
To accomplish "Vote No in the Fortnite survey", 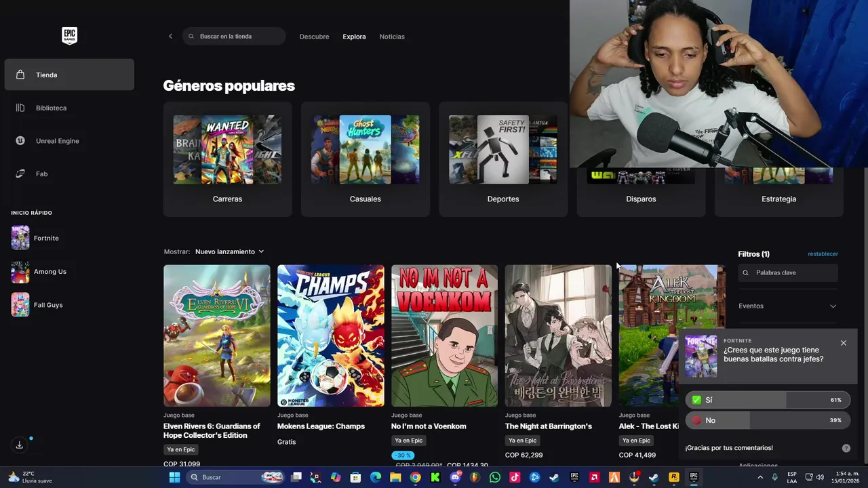I will point(768,420).
